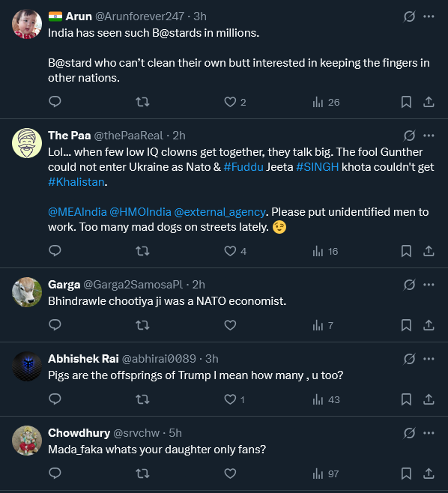Open @thePaaReal handle link

pos(128,136)
